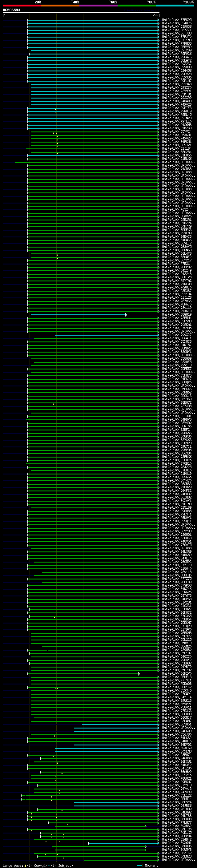This screenshot has height=868, width=197.
Task: Select hit label UniRef100_Q4PBV5
Action: coord(177,419)
